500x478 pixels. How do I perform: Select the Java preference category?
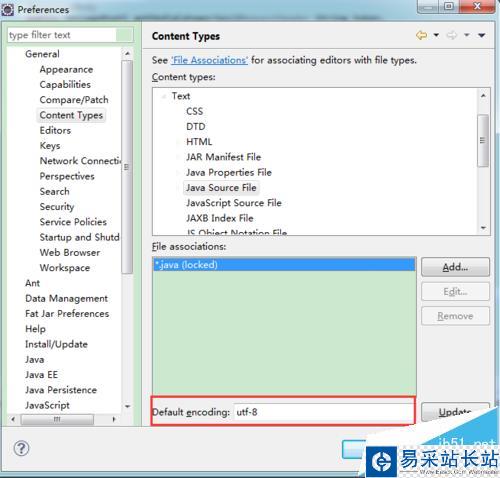click(35, 360)
